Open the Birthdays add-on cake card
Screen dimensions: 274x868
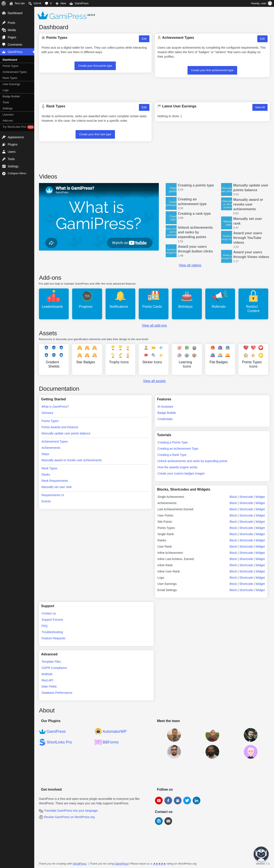click(187, 304)
